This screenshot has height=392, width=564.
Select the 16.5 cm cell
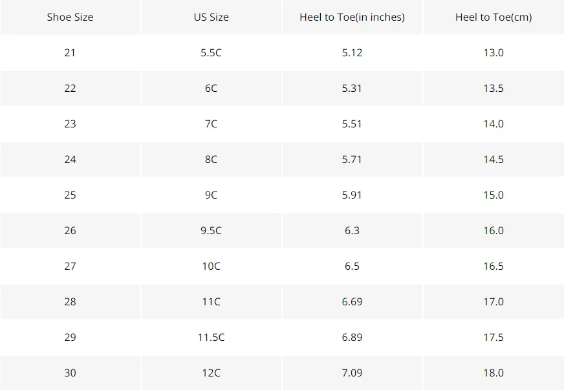[493, 266]
